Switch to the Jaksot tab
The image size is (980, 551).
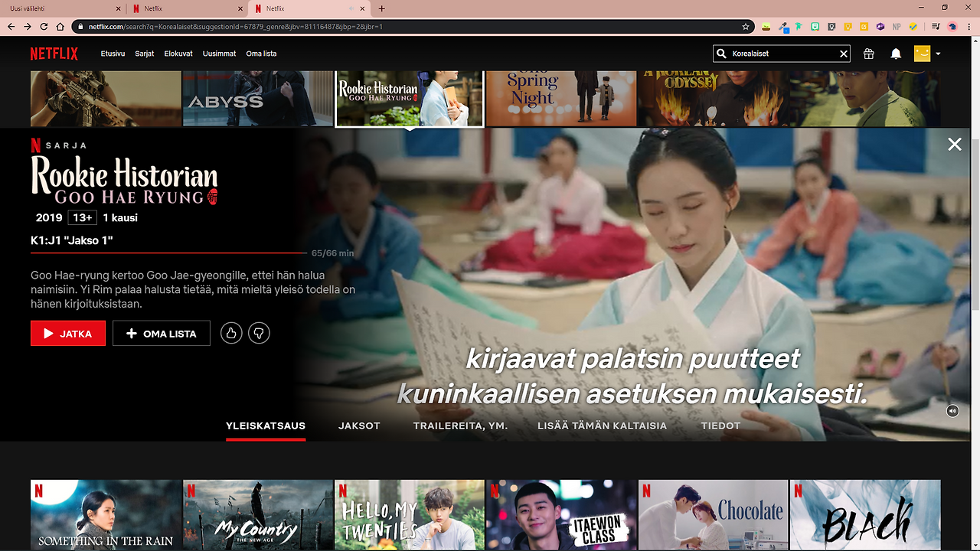point(359,425)
